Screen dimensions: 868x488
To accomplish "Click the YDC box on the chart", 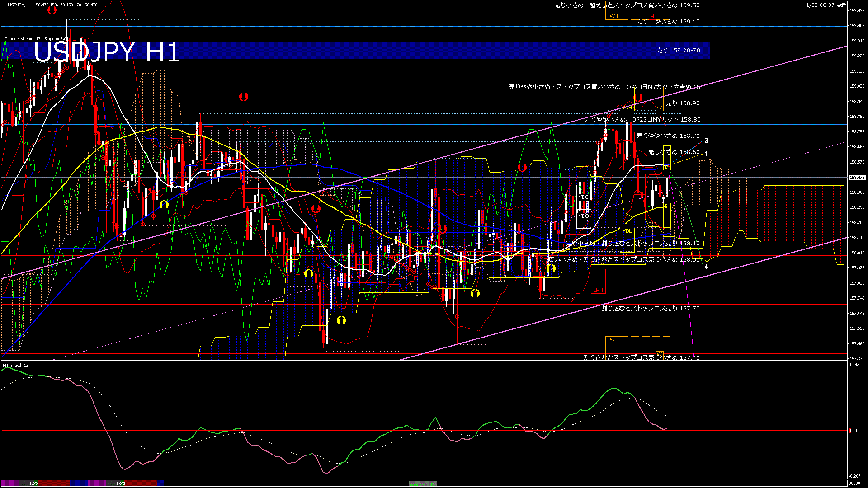I will point(584,197).
